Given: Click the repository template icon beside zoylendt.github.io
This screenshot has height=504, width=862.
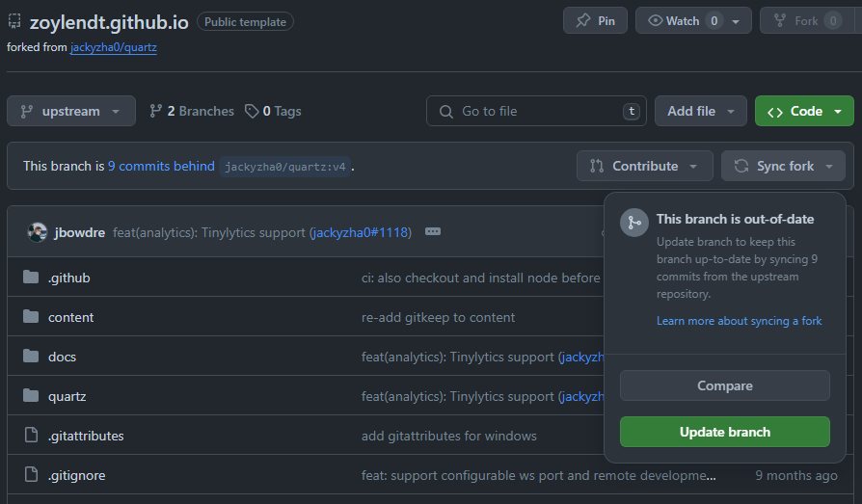Looking at the screenshot, I should (x=14, y=21).
